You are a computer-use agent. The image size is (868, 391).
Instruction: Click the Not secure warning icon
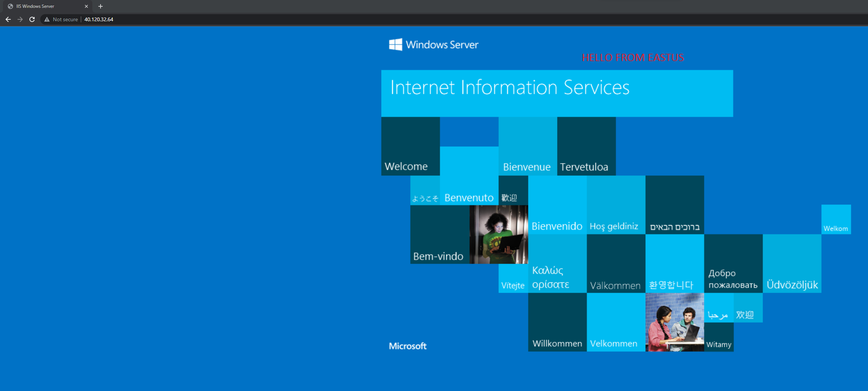pos(47,19)
